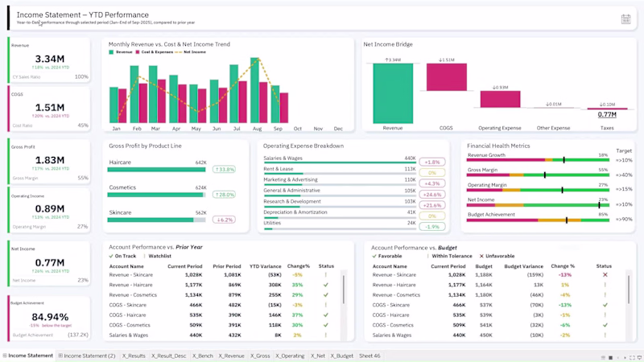Click the on-track checkmark for Revenue - Cosmetics prior year
Screen dimensions: 644x362
(x=326, y=294)
